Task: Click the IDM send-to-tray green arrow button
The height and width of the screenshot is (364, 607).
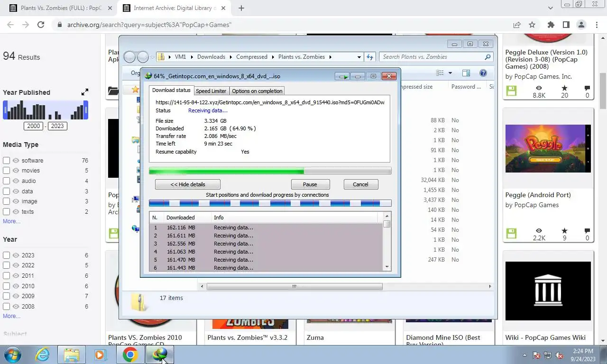Action: 342,76
